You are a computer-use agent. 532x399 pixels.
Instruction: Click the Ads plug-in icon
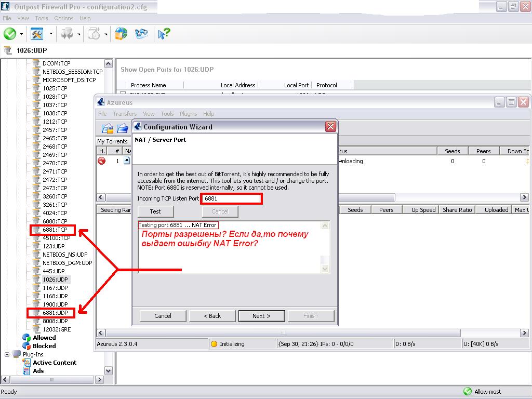(26, 371)
